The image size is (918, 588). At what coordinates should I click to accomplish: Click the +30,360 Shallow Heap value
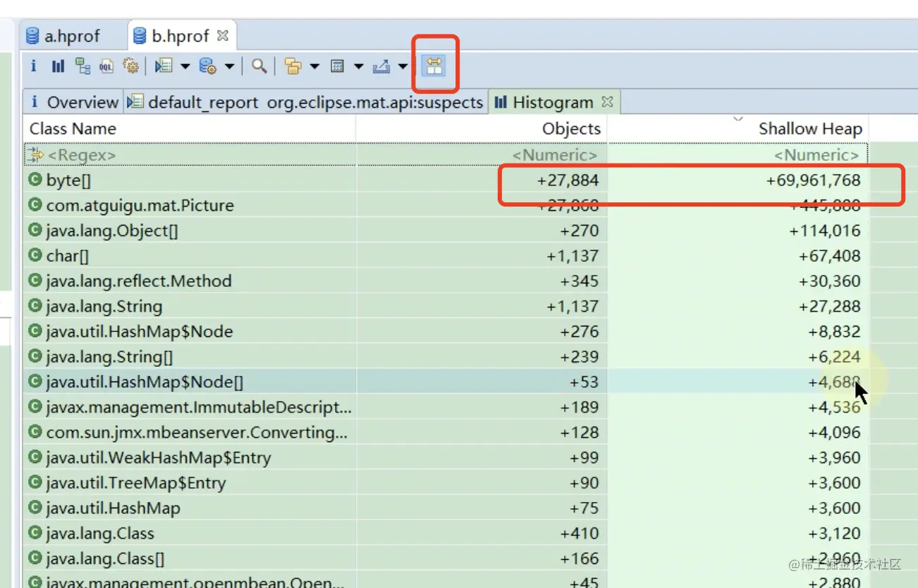pos(830,281)
